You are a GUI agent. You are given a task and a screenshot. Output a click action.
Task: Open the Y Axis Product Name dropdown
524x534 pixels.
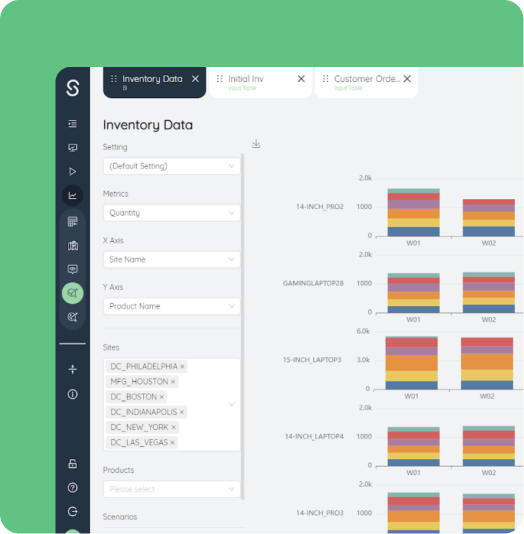pos(172,306)
